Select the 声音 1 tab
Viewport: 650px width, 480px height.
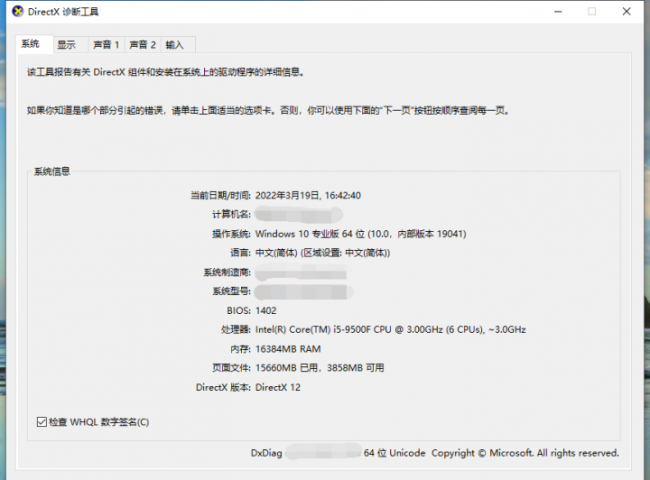click(x=106, y=45)
